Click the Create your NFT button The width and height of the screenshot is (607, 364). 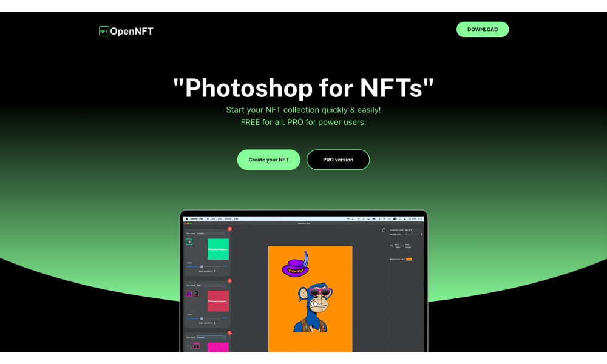(269, 160)
